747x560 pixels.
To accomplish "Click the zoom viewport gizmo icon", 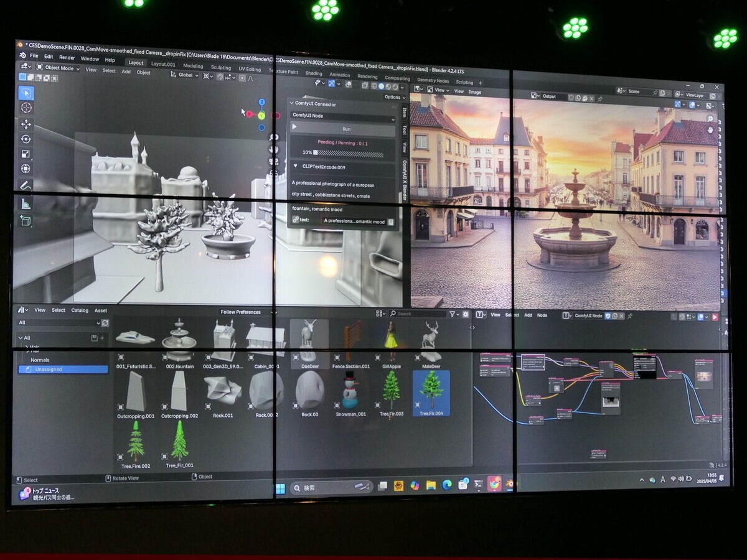I will 273,137.
